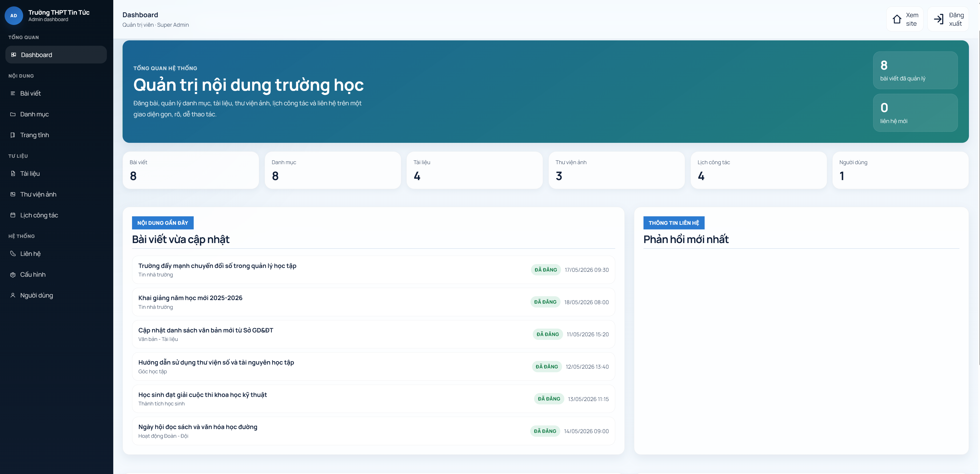Click the Liên hệ phone icon
The width and height of the screenshot is (980, 474).
pyautogui.click(x=13, y=254)
